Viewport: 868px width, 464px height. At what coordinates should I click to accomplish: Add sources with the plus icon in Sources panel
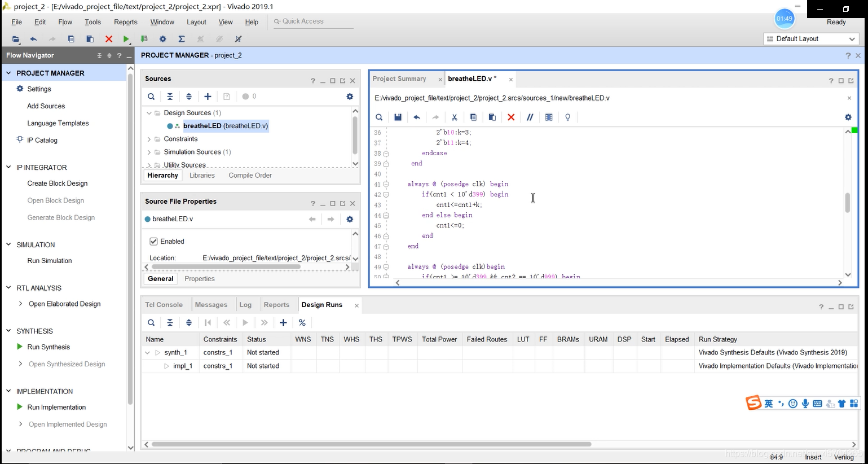[208, 97]
